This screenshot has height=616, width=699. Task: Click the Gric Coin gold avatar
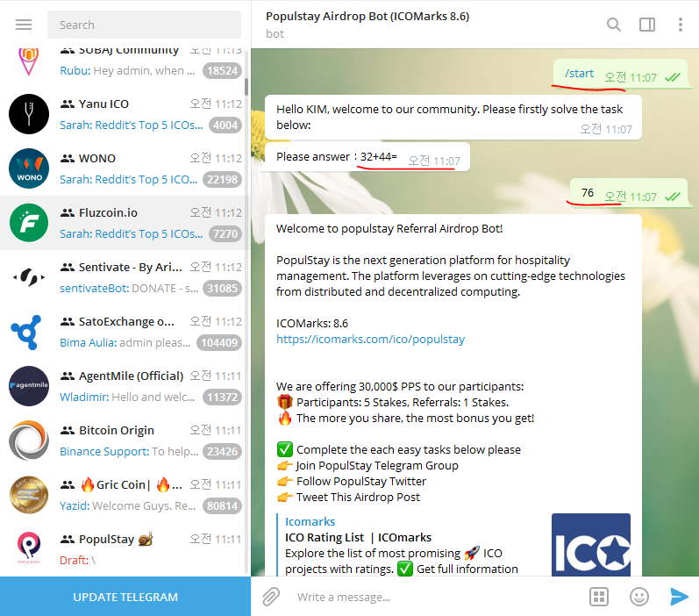click(x=29, y=495)
